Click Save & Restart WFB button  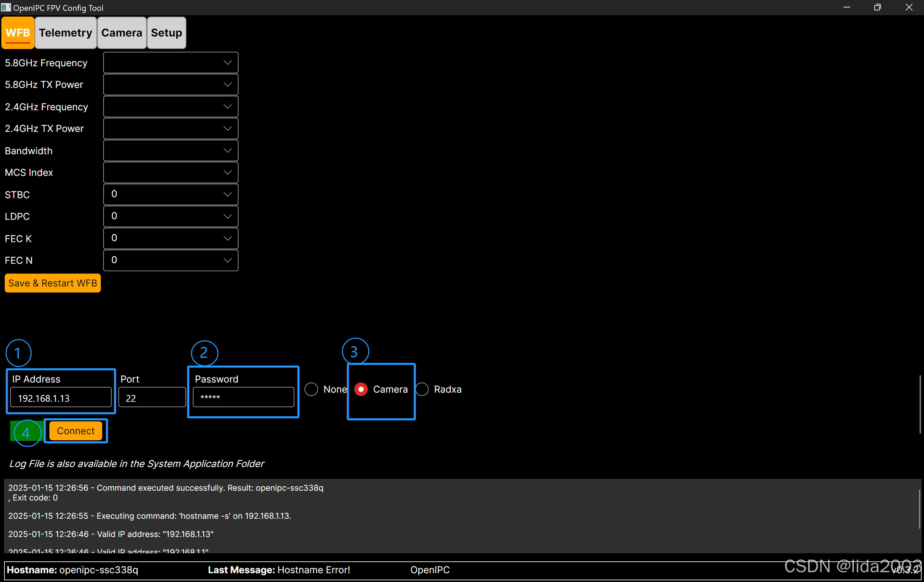pyautogui.click(x=52, y=283)
